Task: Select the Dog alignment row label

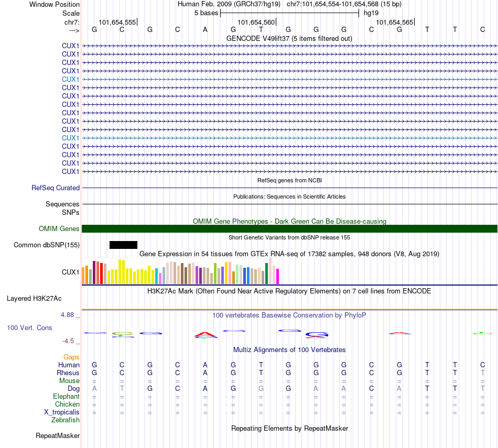Action: pyautogui.click(x=73, y=389)
